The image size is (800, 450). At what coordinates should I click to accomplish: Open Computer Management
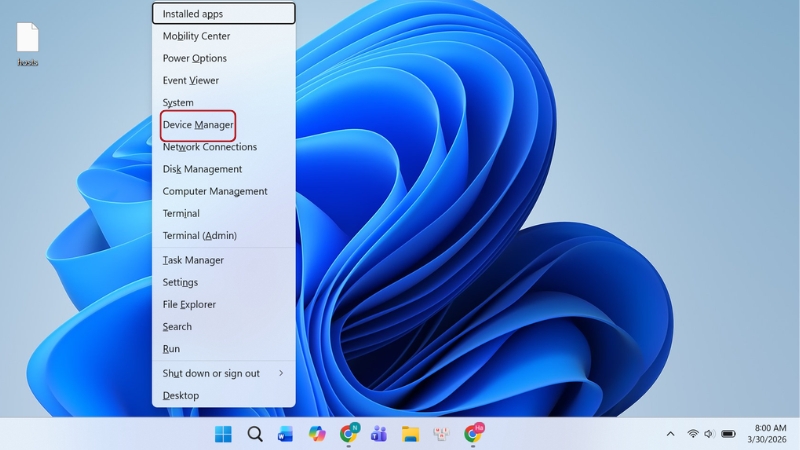point(223,191)
